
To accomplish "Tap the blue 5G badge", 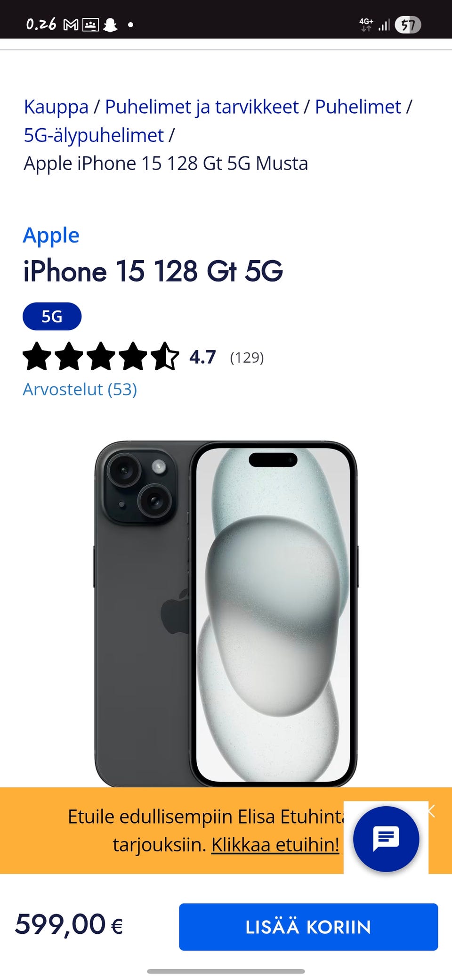I will pos(52,316).
